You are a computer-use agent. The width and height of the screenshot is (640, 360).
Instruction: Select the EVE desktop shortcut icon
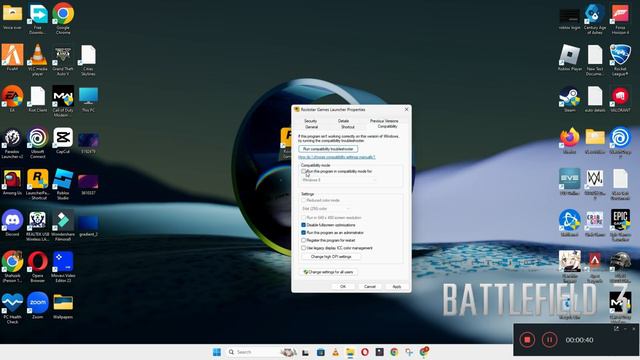click(x=570, y=182)
